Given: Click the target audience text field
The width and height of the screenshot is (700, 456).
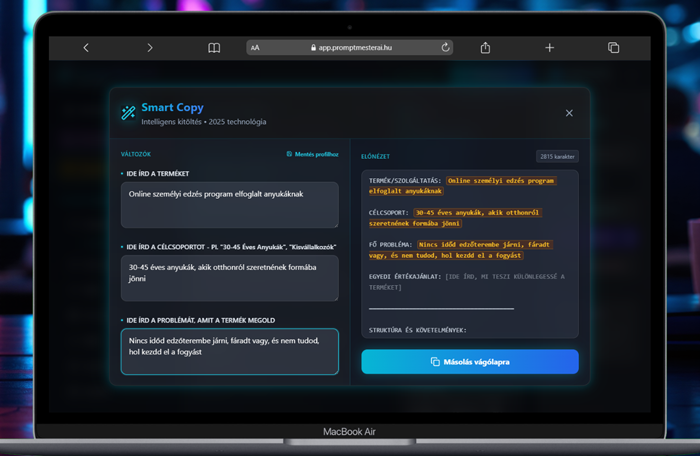Looking at the screenshot, I should pos(229,277).
